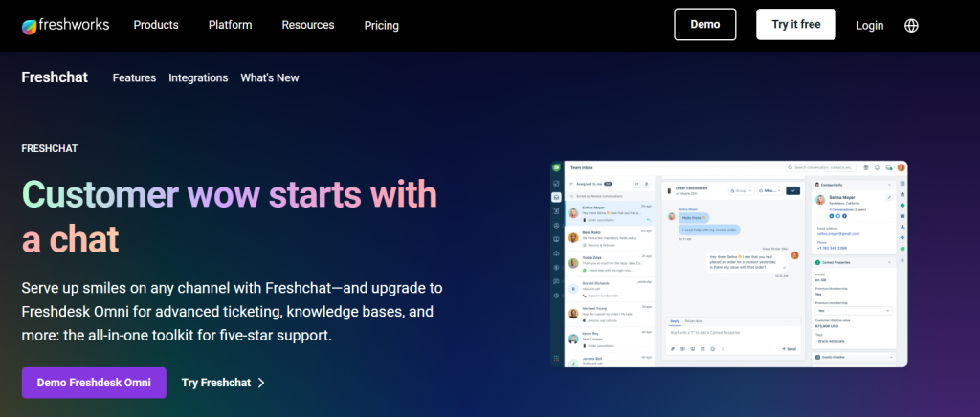Click the dark checkmark resolve button
Viewport: 980px width, 417px height.
[793, 191]
